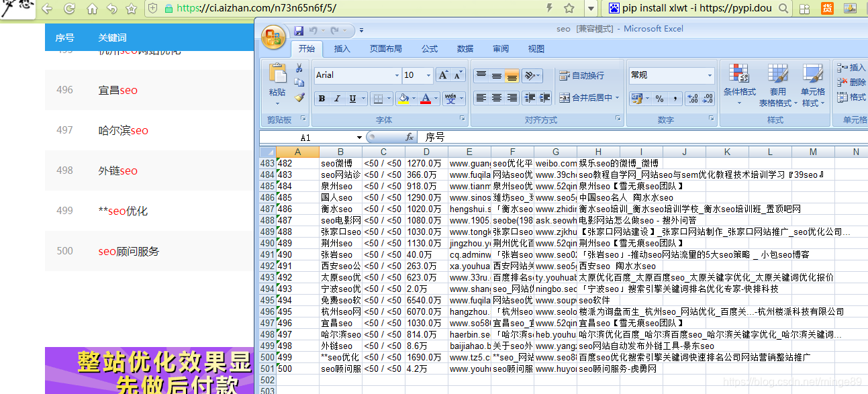
Task: Click 合并后居中 merge and center button
Action: click(585, 98)
